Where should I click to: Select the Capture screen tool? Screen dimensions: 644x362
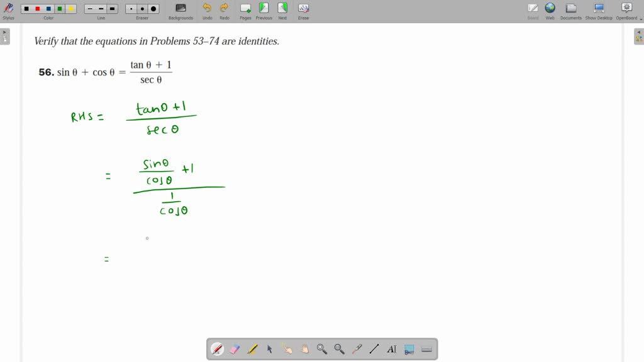pyautogui.click(x=409, y=349)
